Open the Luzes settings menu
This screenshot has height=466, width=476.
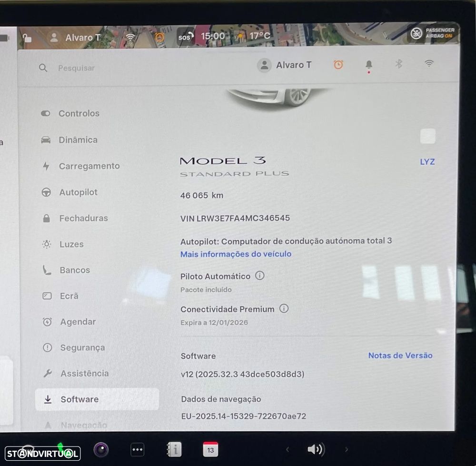tap(63, 244)
